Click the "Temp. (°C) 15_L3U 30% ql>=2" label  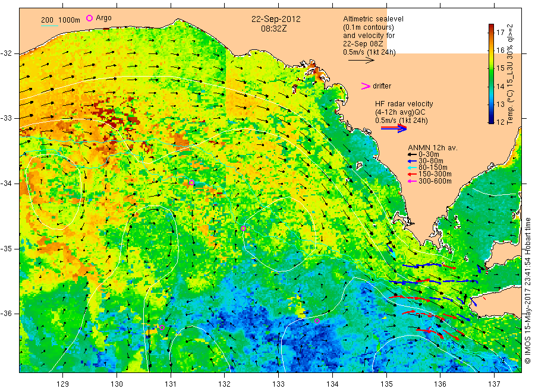coord(511,74)
